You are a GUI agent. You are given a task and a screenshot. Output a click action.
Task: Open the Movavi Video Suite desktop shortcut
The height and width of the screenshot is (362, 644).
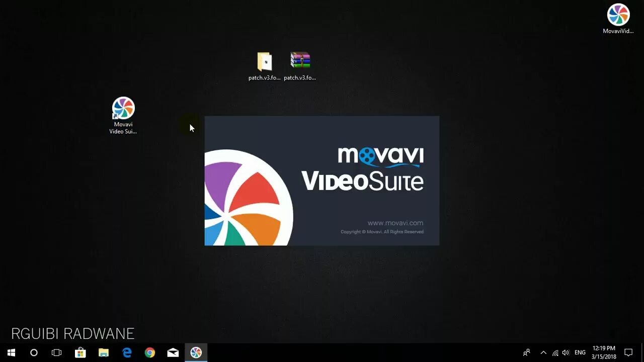click(123, 115)
